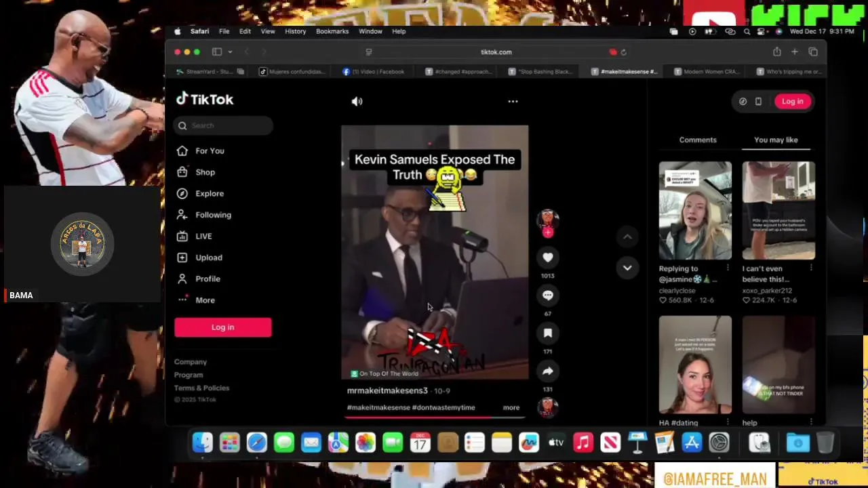
Task: Expand the Company footer section
Action: pyautogui.click(x=191, y=362)
